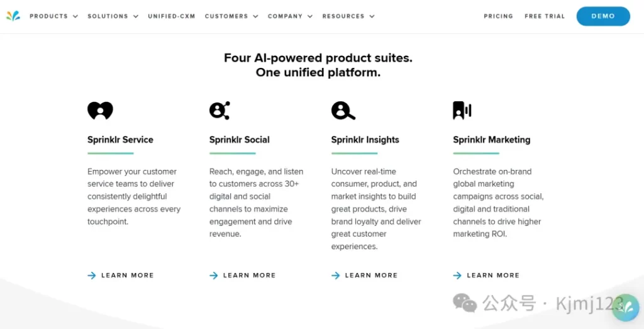Open the Pricing page link
644x329 pixels.
pos(498,16)
